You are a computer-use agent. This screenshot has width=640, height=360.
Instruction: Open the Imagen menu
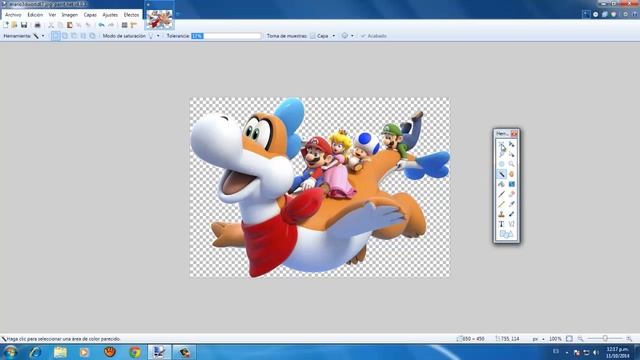pos(69,15)
